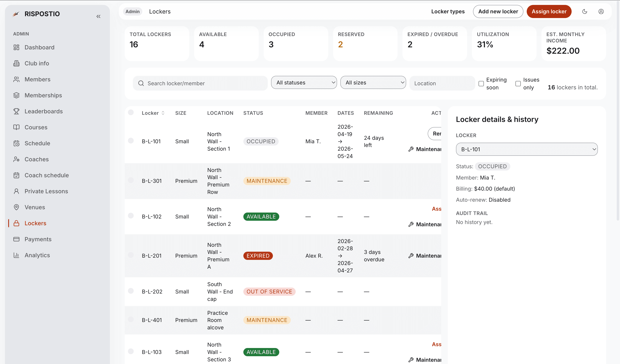Open the user account profile icon
This screenshot has height=364, width=620.
(601, 11)
